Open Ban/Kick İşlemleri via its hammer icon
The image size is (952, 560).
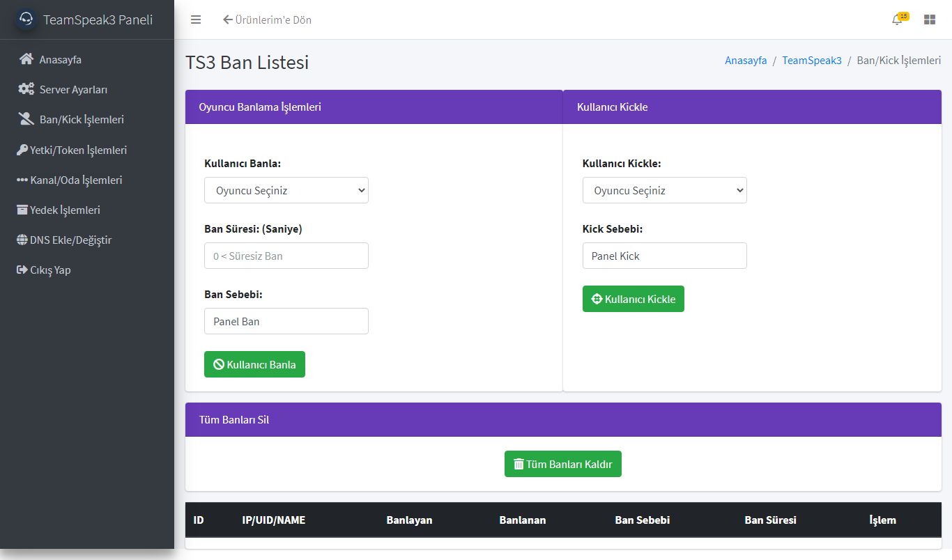coord(26,119)
